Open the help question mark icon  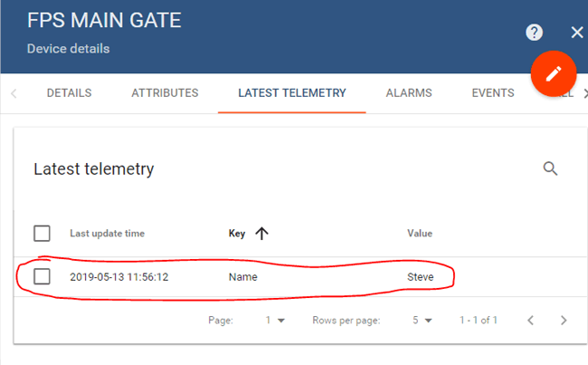[x=535, y=33]
